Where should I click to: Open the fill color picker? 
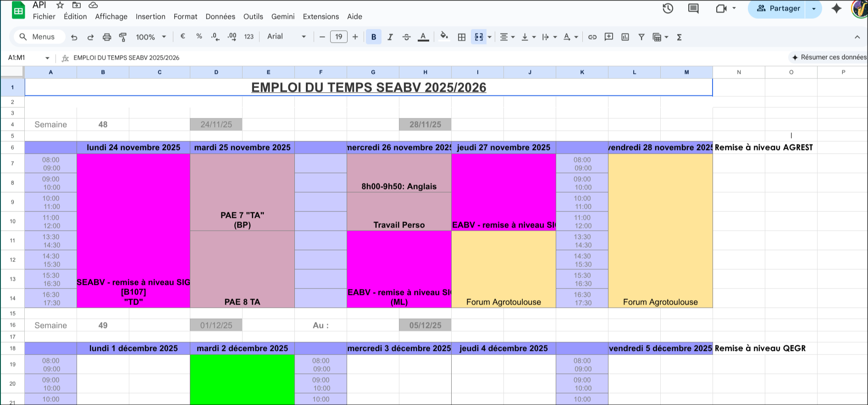(443, 37)
